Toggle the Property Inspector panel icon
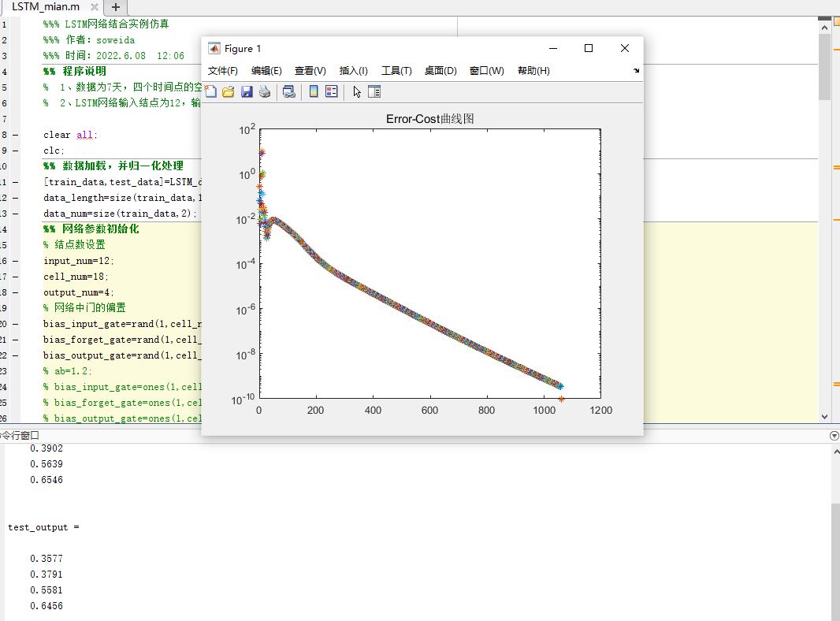This screenshot has height=621, width=840. pyautogui.click(x=374, y=91)
